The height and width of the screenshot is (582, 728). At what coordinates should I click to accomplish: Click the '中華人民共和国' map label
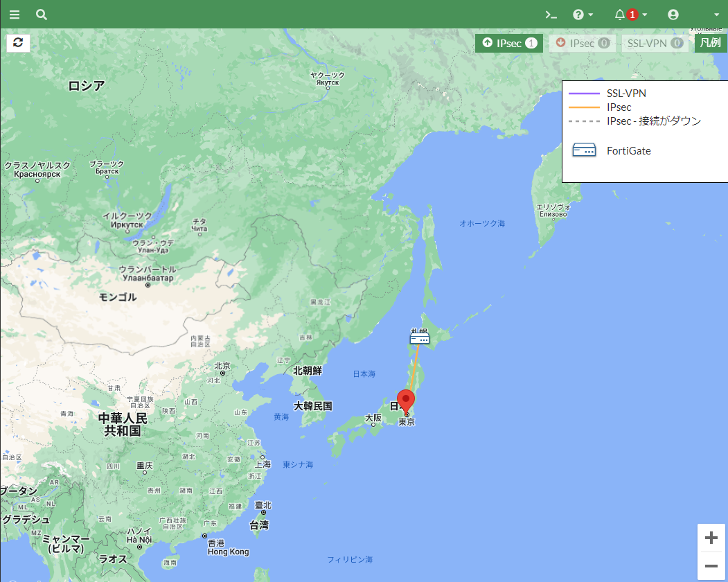[123, 425]
